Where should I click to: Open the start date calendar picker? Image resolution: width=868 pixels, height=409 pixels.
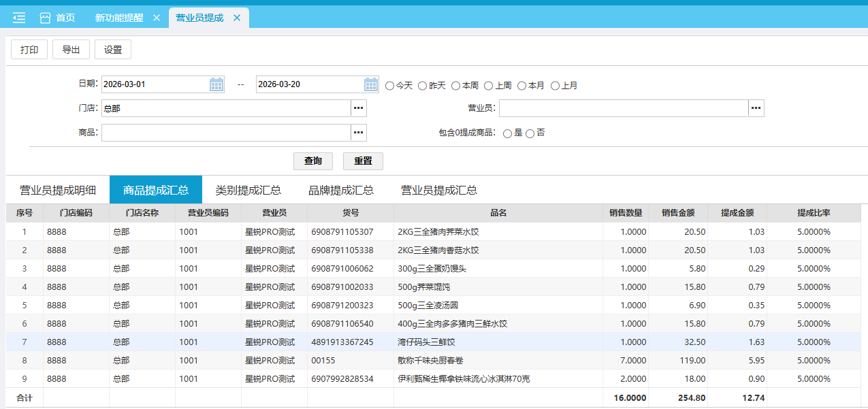216,85
